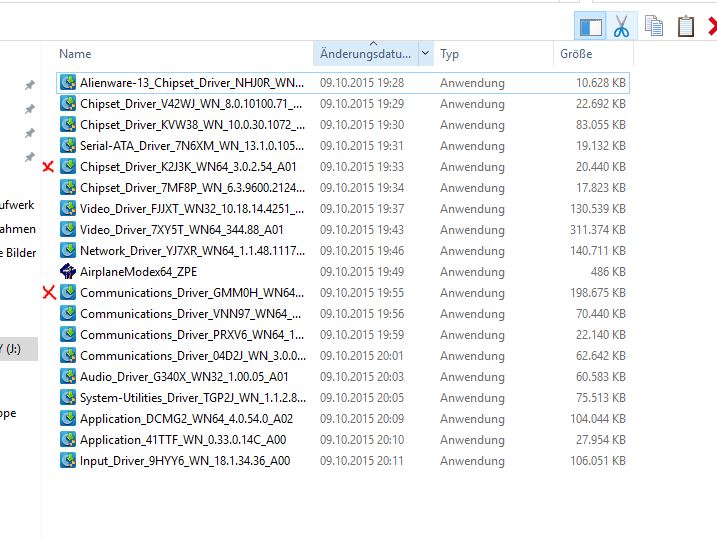Click the clipboard Paste icon
717x540 pixels.
coord(686,26)
